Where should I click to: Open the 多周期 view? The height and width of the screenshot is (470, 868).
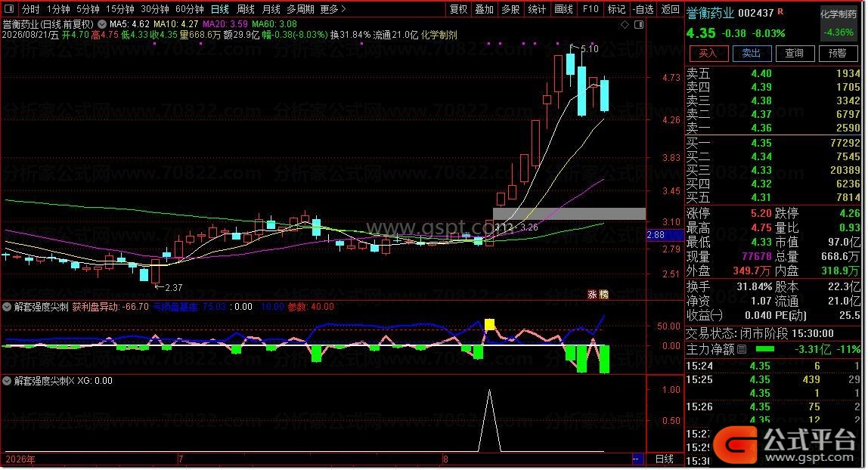301,9
